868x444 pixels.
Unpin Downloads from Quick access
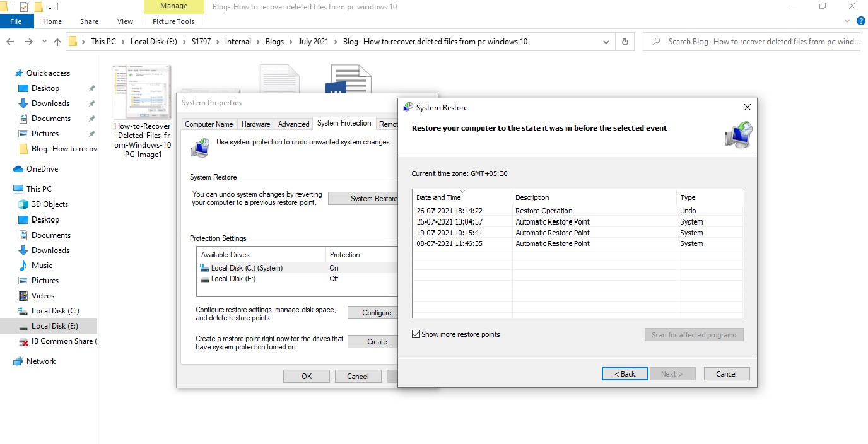[91, 103]
